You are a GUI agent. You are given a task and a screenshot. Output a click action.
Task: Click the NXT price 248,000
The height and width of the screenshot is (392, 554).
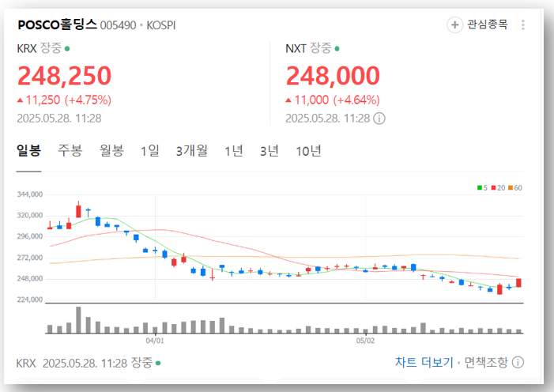pos(333,76)
